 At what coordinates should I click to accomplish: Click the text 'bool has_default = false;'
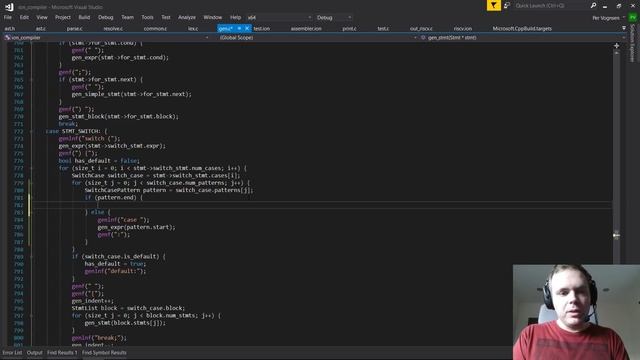point(99,161)
